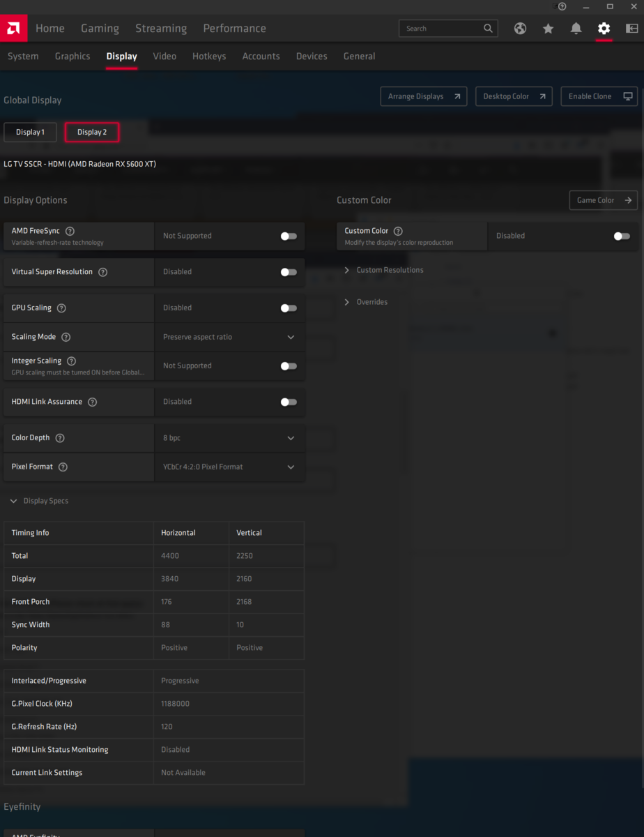Click Current Link Settings Not Available value
Viewport: 644px width, 837px height.
[183, 773]
